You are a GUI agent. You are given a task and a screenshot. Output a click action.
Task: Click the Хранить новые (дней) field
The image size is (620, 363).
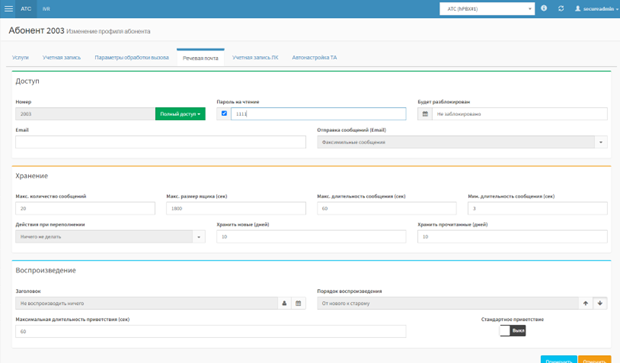coord(311,237)
